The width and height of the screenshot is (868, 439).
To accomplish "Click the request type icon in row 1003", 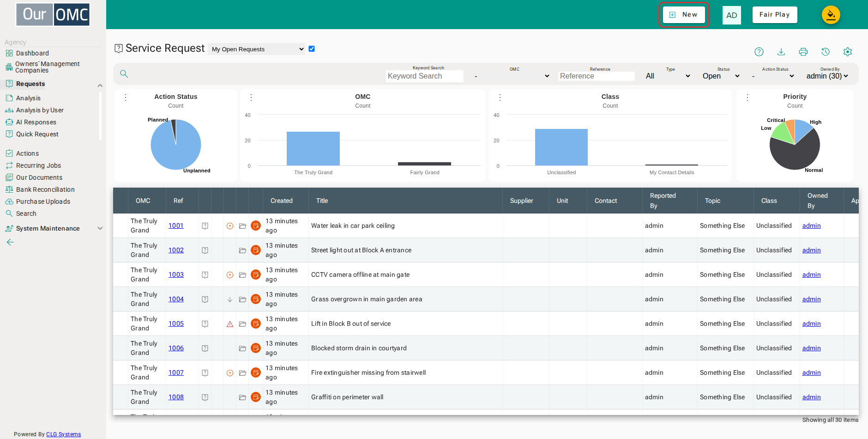I will [205, 275].
